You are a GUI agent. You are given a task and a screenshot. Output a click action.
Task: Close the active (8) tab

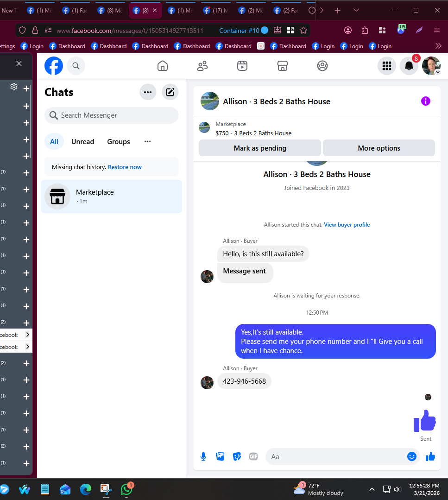pyautogui.click(x=155, y=10)
